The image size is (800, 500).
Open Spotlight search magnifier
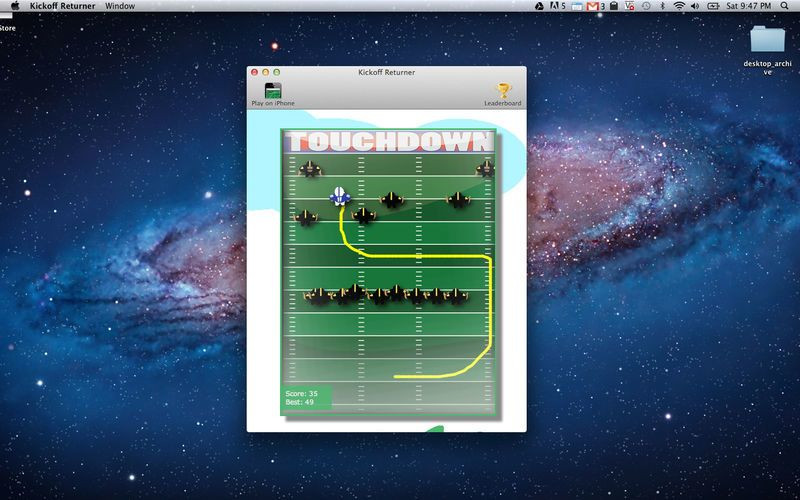[x=785, y=6]
